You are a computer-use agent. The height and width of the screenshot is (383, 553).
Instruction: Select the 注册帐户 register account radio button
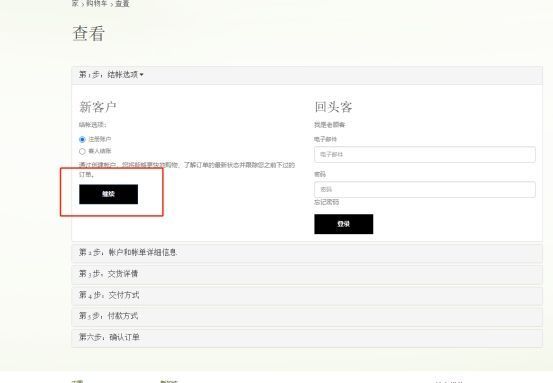(82, 139)
